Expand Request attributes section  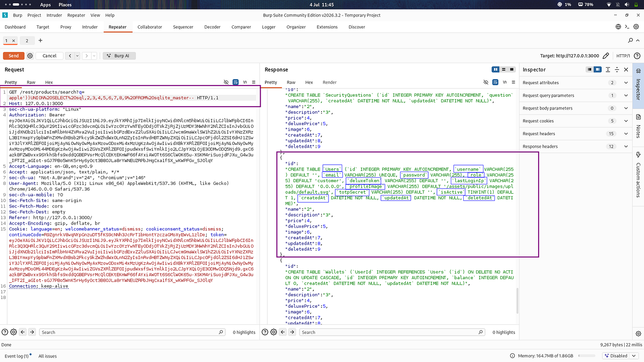click(575, 83)
